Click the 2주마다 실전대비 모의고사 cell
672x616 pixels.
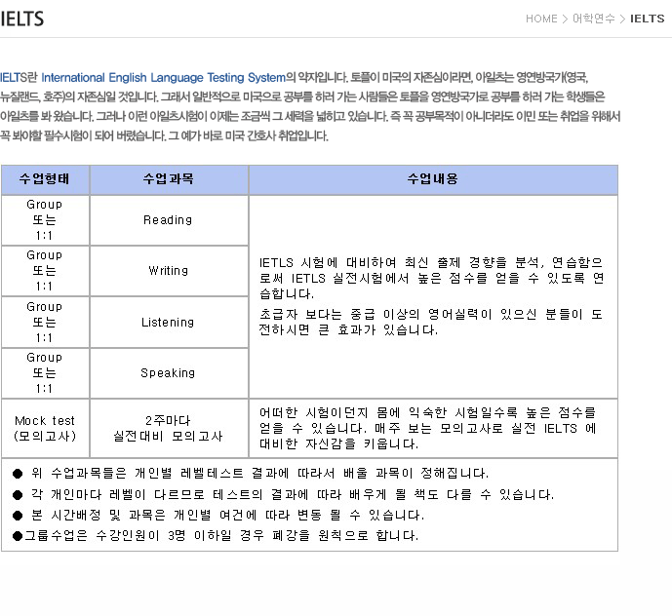pyautogui.click(x=168, y=428)
